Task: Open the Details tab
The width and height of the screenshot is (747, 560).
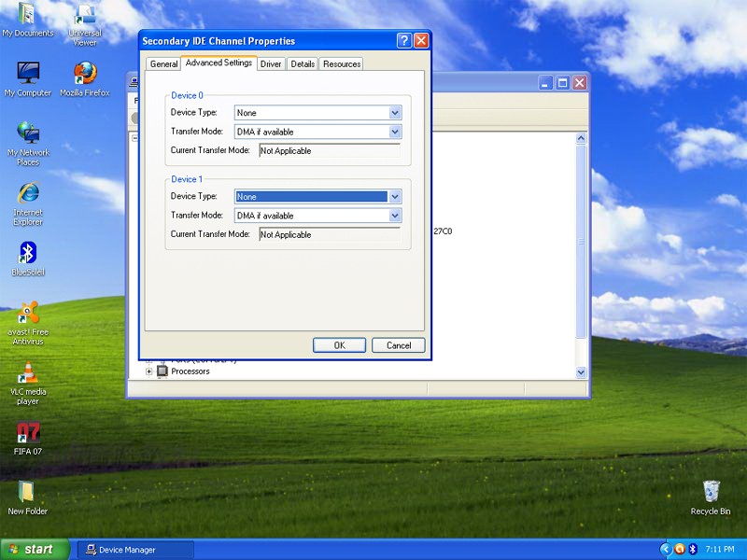Action: [303, 63]
